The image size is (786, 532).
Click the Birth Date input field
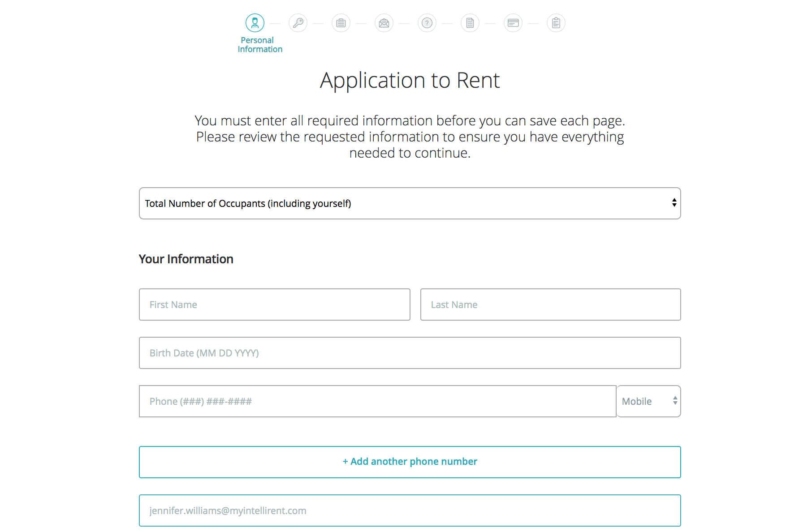[x=410, y=353]
